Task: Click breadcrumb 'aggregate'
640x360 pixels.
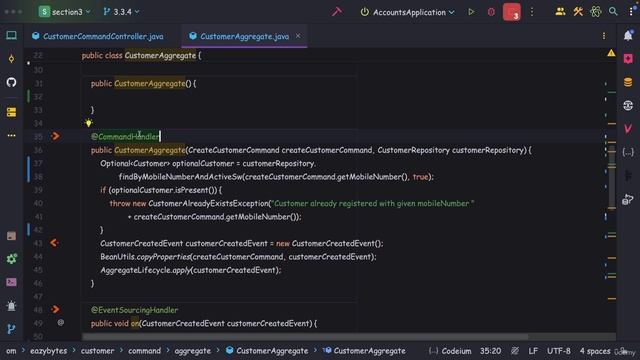Action: [193, 351]
